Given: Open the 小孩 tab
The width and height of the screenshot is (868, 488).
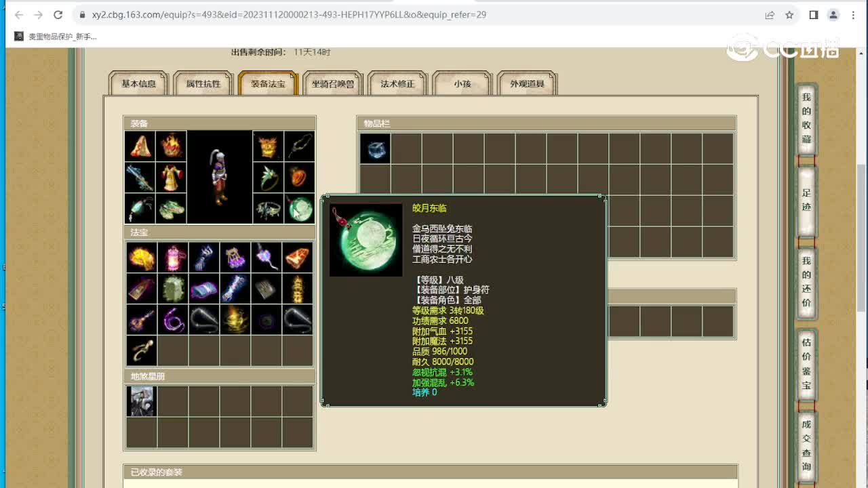Looking at the screenshot, I should [x=462, y=83].
